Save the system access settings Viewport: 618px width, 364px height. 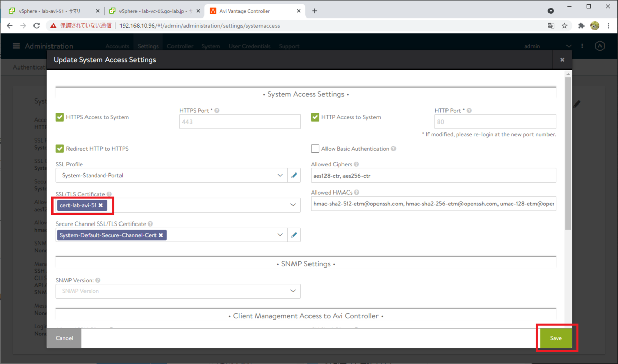point(556,338)
